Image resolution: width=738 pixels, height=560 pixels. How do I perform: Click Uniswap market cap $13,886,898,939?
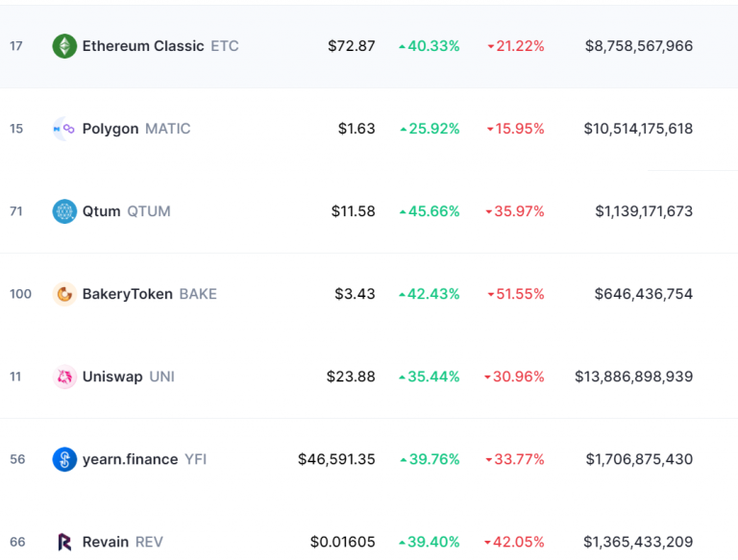coord(633,377)
